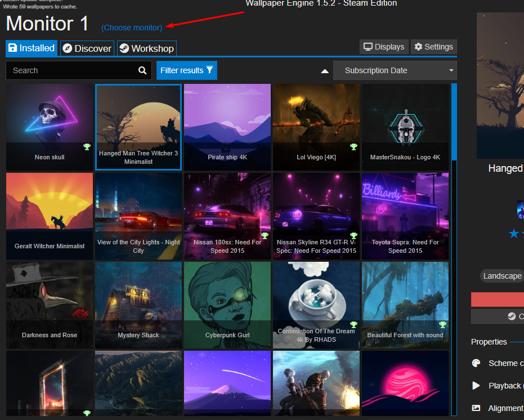The width and height of the screenshot is (524, 420).
Task: Open the Workshop tab
Action: [x=147, y=48]
